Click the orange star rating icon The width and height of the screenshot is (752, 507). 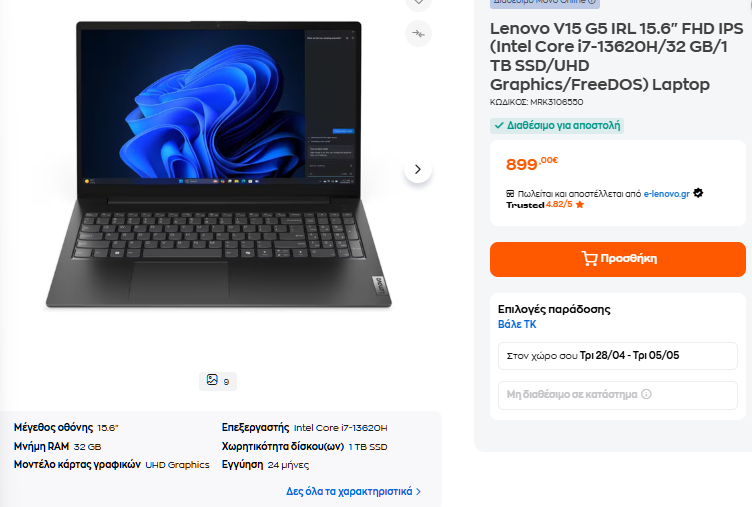[580, 205]
